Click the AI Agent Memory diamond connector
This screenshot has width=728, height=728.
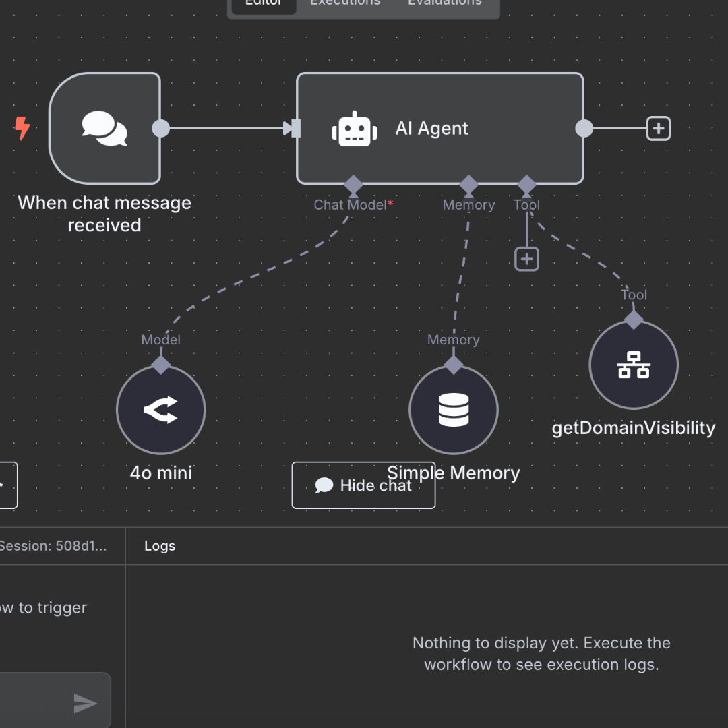point(468,184)
